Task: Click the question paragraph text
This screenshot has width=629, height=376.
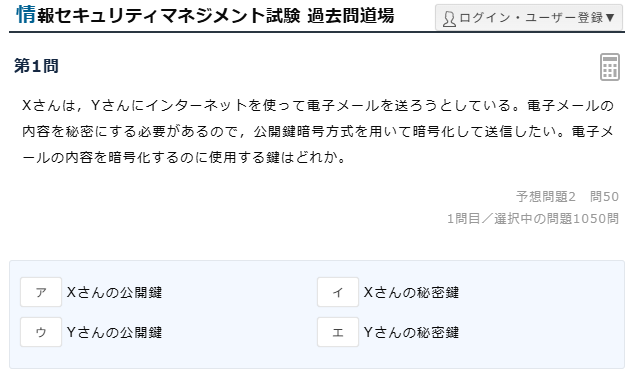Action: point(318,131)
